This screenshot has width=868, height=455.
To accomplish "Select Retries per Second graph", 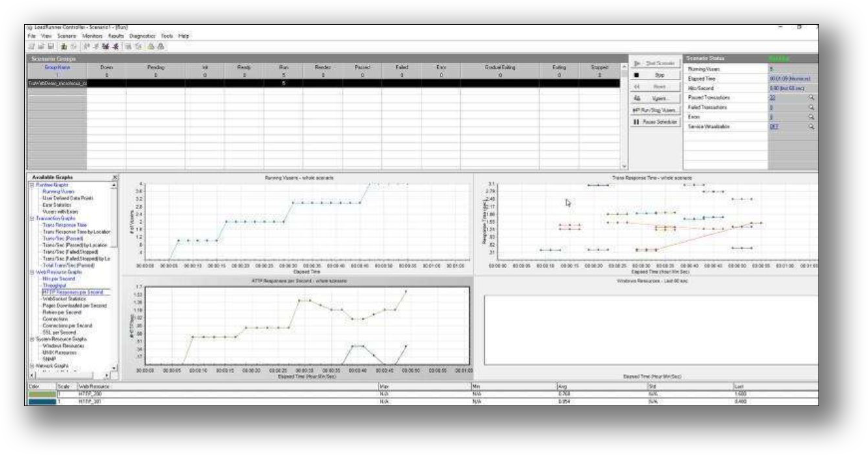I will [61, 312].
